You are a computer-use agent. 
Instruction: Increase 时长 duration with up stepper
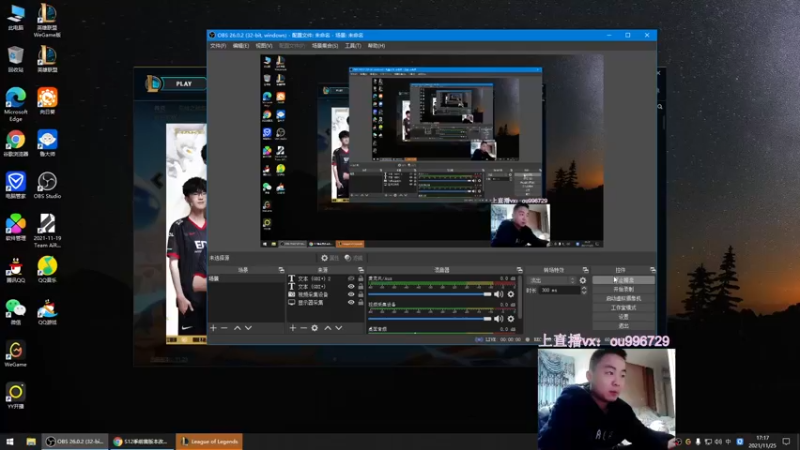coord(584,288)
